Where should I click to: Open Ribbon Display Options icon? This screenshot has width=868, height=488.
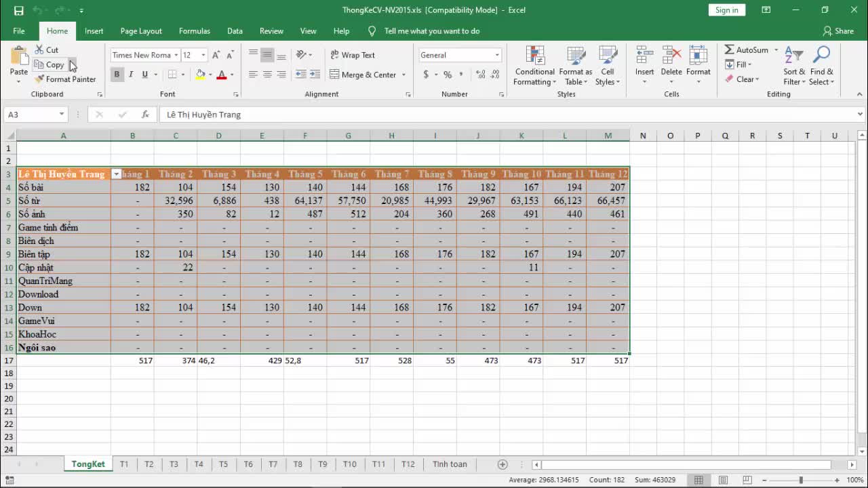click(x=766, y=10)
